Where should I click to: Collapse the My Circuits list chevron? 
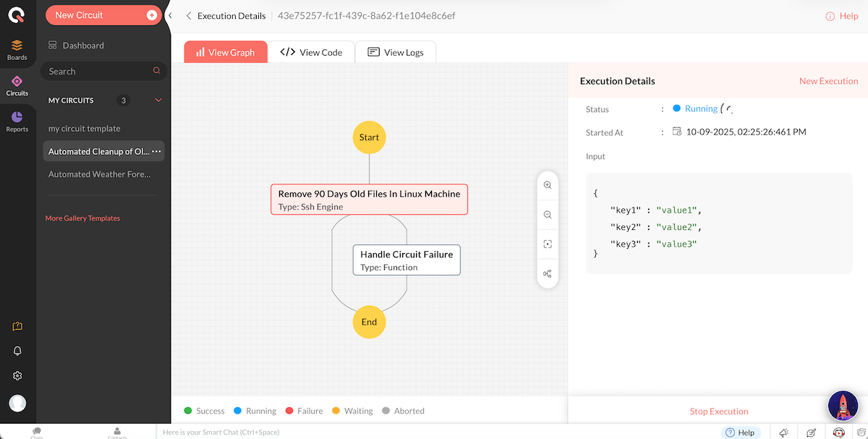(x=158, y=101)
